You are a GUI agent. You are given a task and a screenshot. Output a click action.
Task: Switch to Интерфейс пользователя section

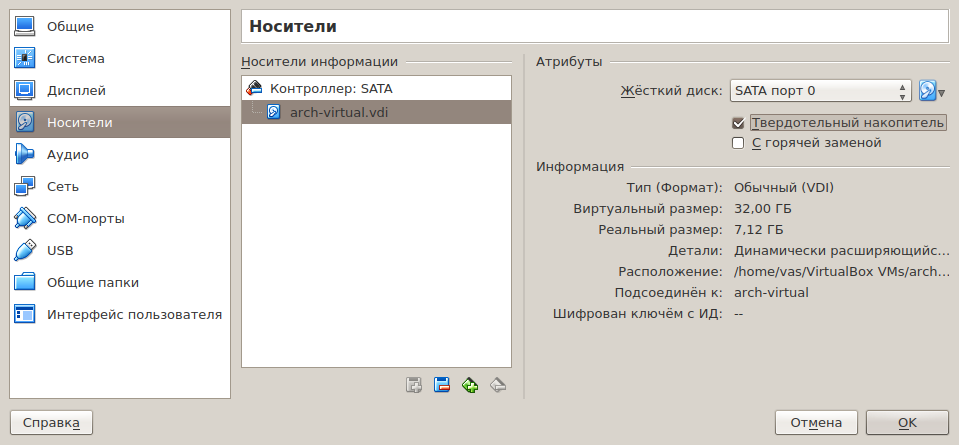134,315
